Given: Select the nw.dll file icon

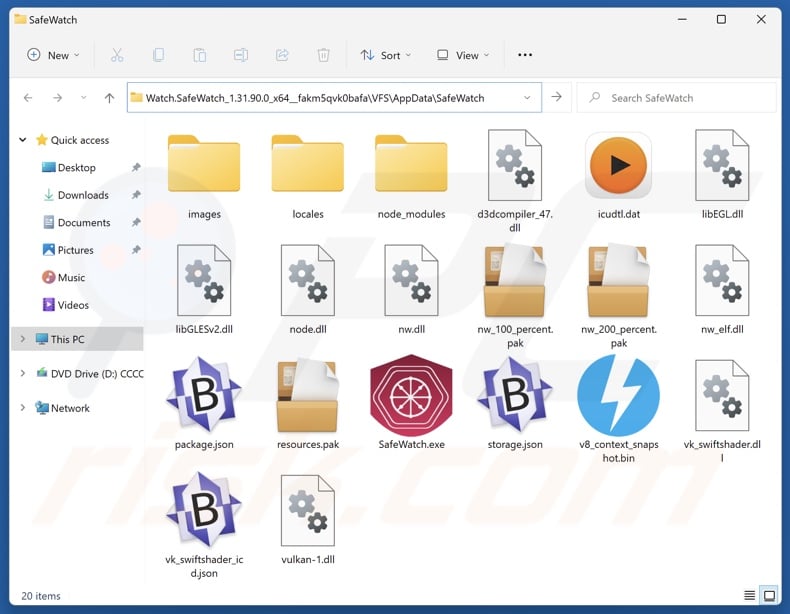Looking at the screenshot, I should [411, 280].
